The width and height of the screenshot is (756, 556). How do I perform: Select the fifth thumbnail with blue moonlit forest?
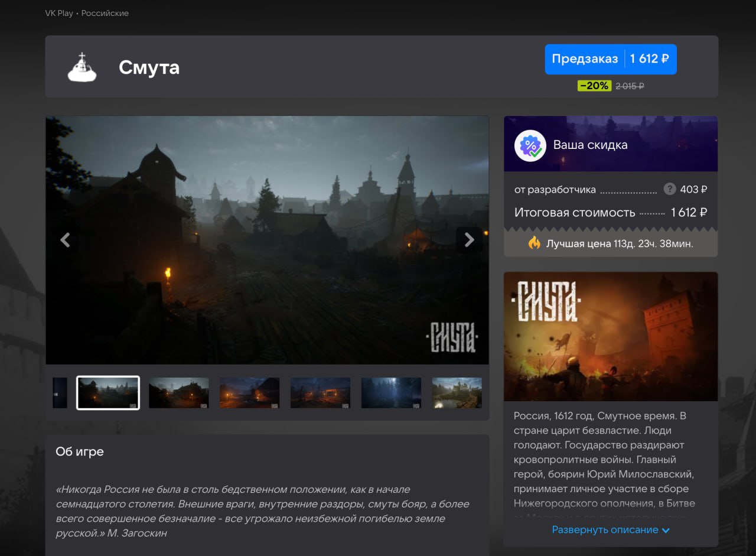click(x=392, y=393)
